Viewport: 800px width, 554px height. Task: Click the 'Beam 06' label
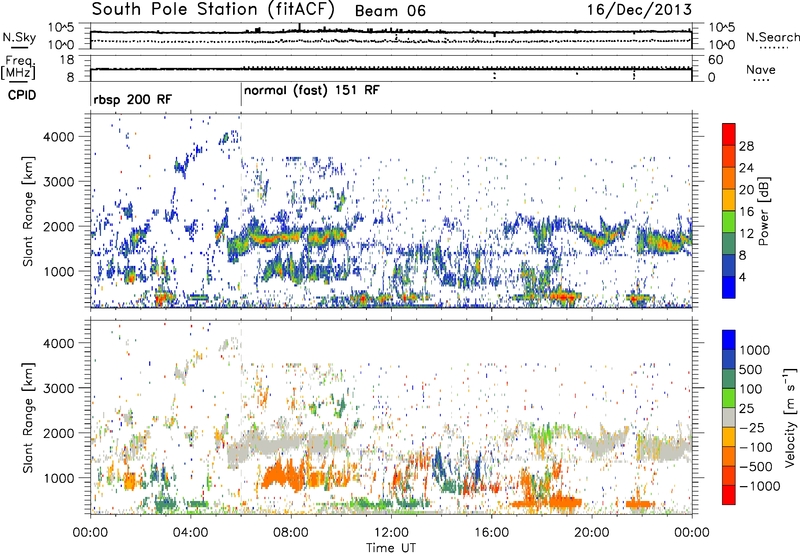pos(390,11)
